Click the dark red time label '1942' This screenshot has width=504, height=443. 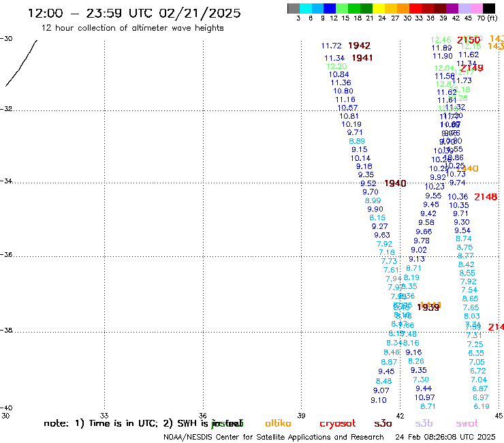[x=360, y=46]
